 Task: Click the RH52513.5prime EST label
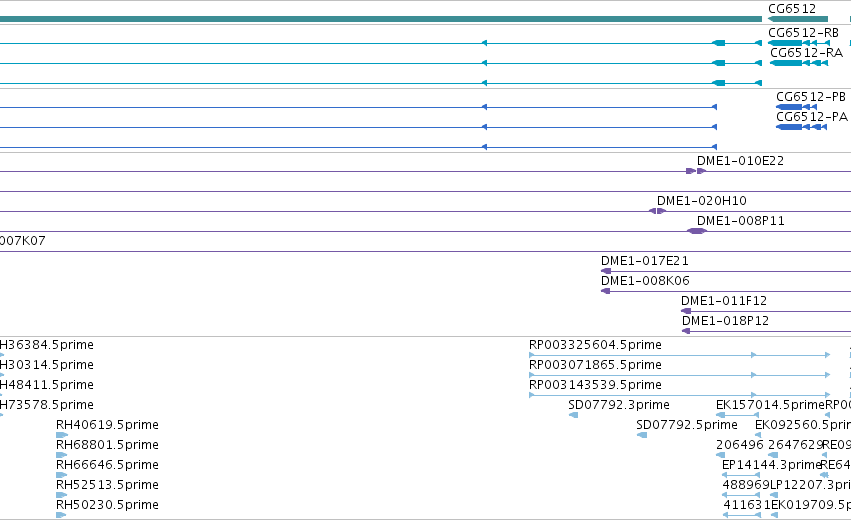pos(107,485)
